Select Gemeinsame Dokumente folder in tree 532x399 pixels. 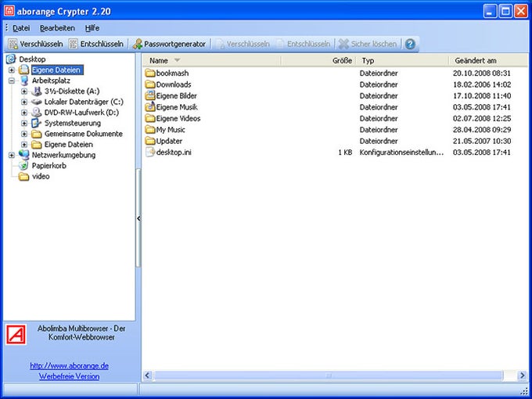pos(84,134)
